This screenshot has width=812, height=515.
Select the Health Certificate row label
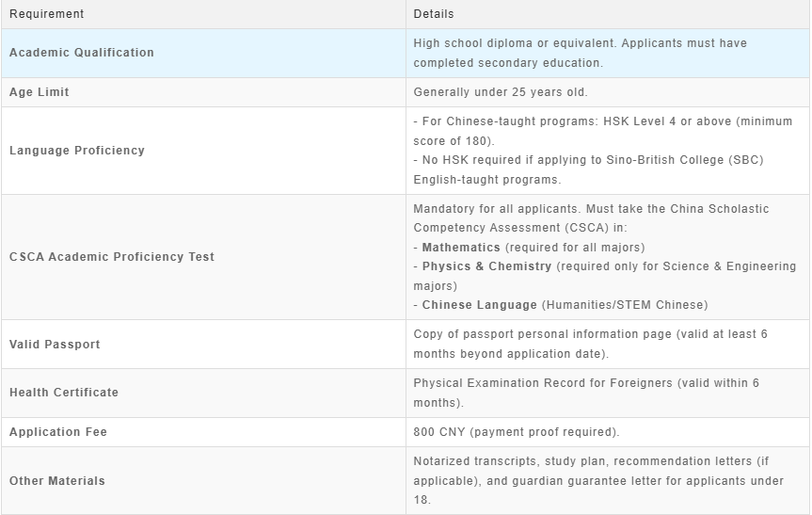[x=64, y=393]
